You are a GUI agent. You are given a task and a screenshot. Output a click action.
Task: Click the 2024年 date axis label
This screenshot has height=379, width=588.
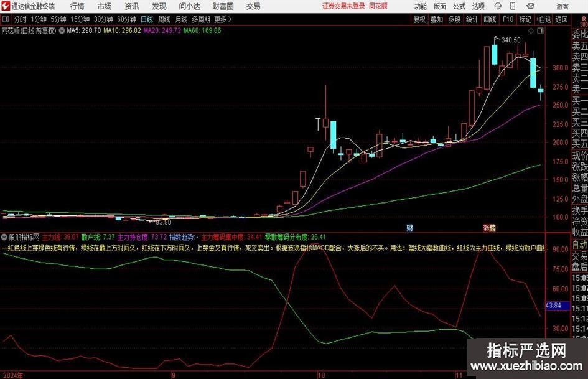[12, 375]
